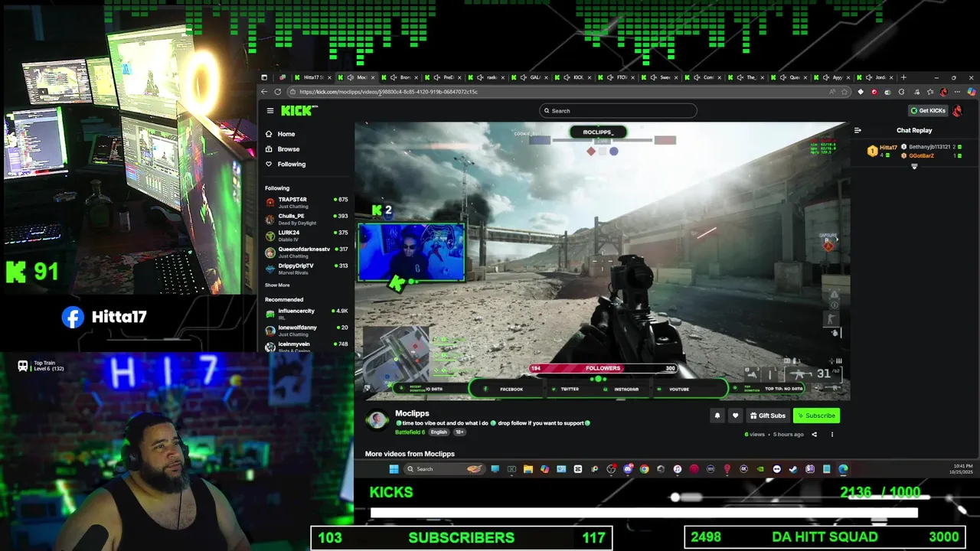Click the English language tag

tap(439, 432)
